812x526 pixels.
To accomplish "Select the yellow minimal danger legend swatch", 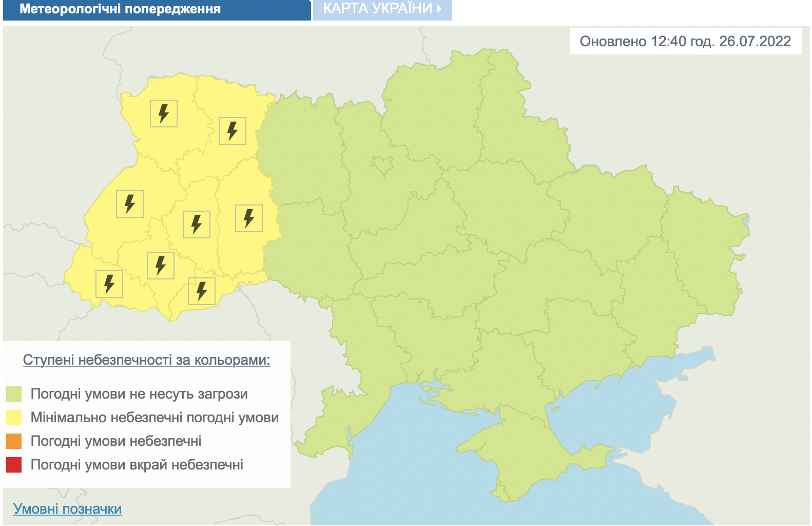I will point(14,418).
